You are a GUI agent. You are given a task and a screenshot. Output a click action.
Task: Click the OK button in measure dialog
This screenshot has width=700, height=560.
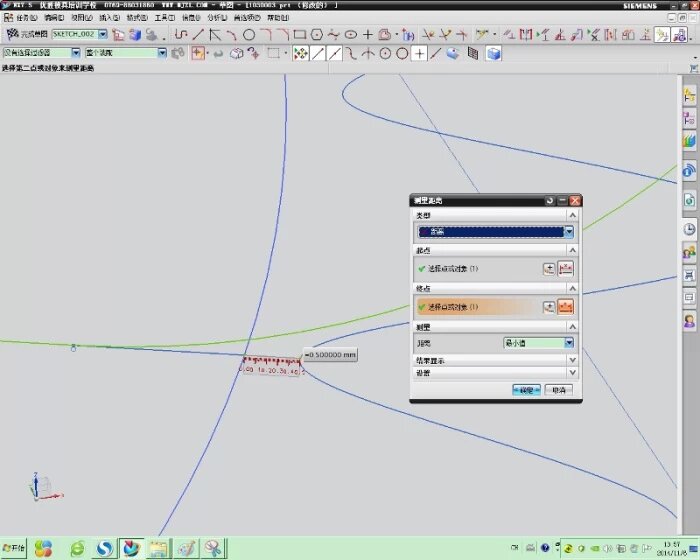click(x=526, y=390)
